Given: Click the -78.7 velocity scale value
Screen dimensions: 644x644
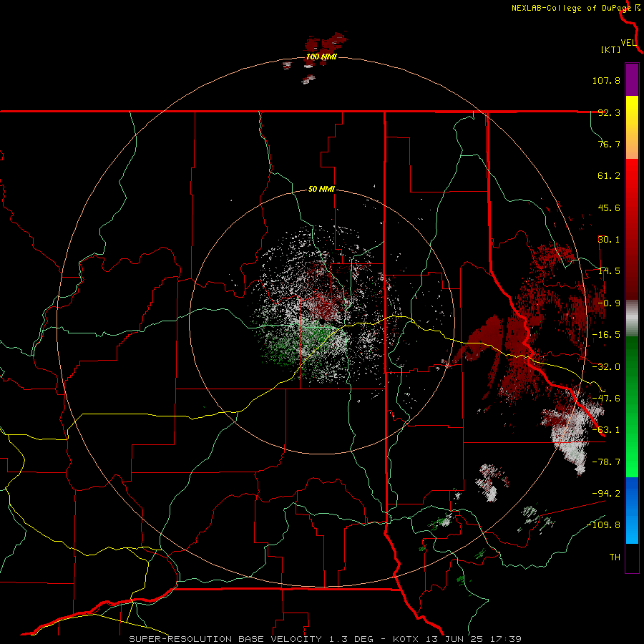Looking at the screenshot, I should click(606, 462).
